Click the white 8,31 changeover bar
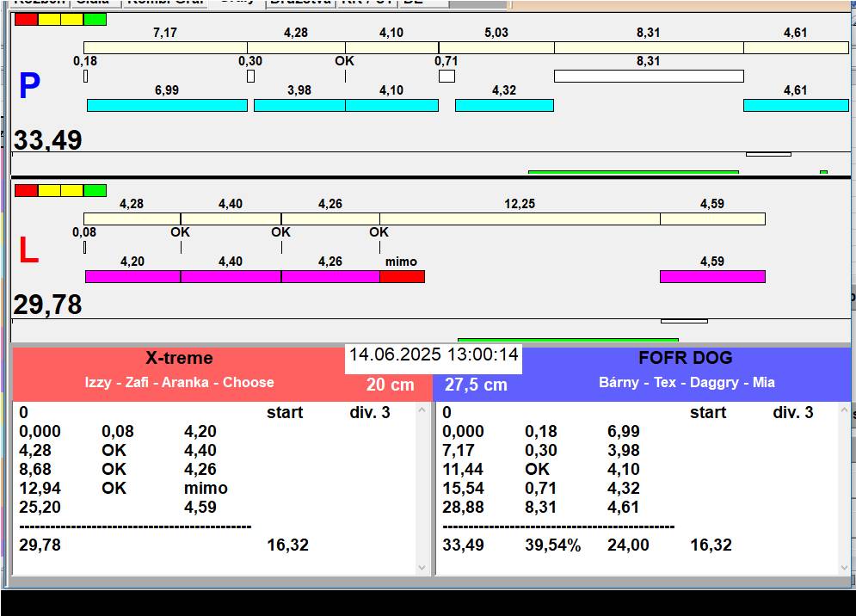 pos(648,76)
